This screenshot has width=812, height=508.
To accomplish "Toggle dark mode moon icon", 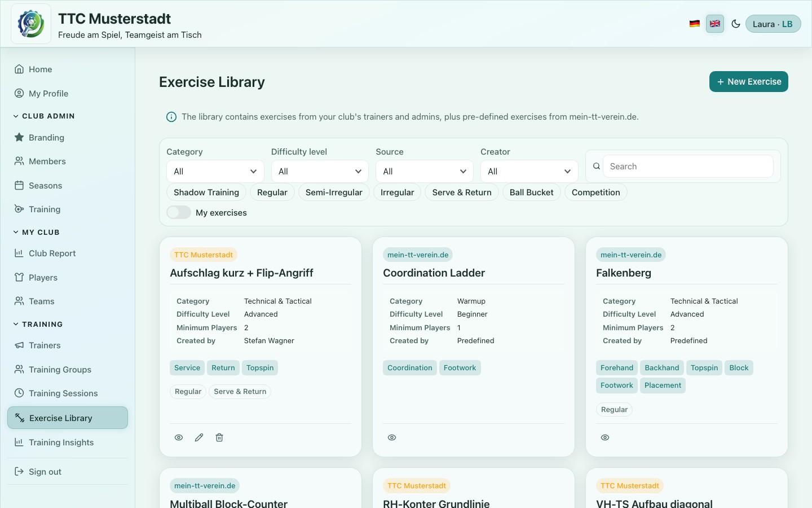I will coord(736,24).
